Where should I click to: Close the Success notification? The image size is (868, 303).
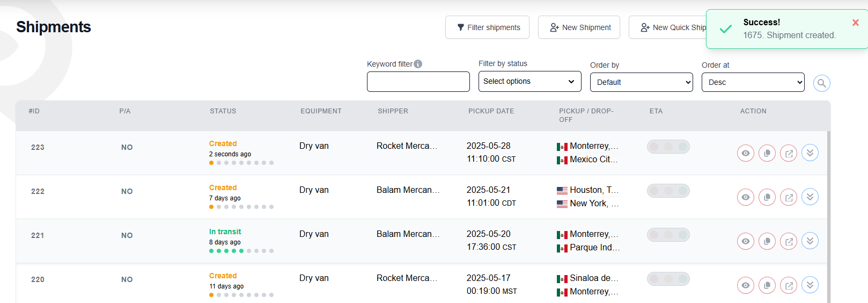(x=856, y=23)
